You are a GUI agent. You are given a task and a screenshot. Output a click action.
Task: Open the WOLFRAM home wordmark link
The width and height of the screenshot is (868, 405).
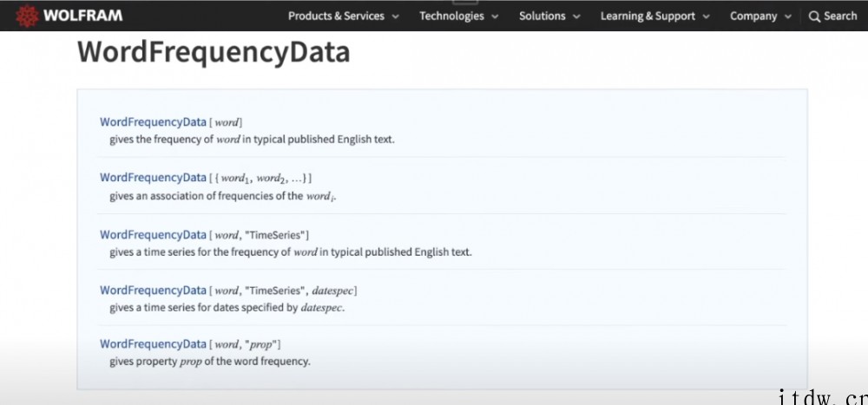[82, 16]
